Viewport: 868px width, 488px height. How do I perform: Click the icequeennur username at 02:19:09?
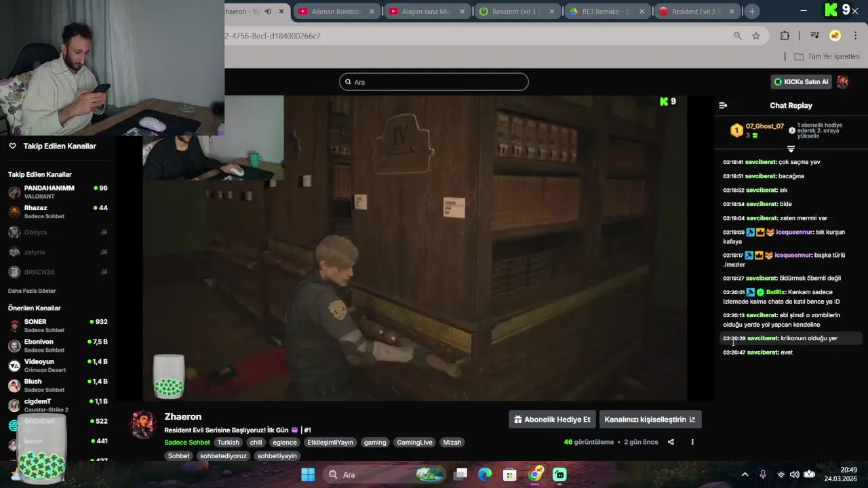tap(794, 232)
